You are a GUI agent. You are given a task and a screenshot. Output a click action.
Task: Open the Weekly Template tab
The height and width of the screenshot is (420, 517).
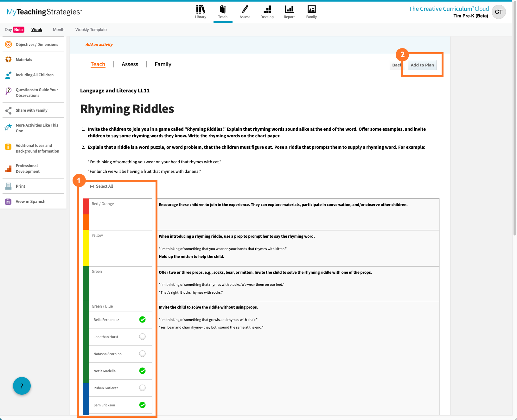pos(91,29)
